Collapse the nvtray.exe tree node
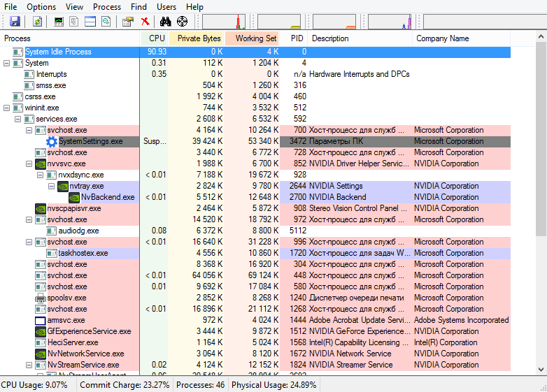 [x=51, y=186]
